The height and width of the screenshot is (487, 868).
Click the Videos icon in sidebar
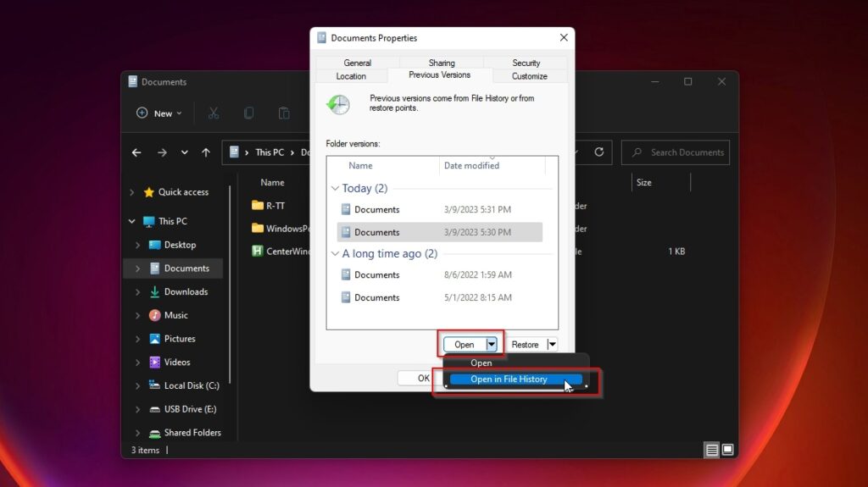coord(154,362)
